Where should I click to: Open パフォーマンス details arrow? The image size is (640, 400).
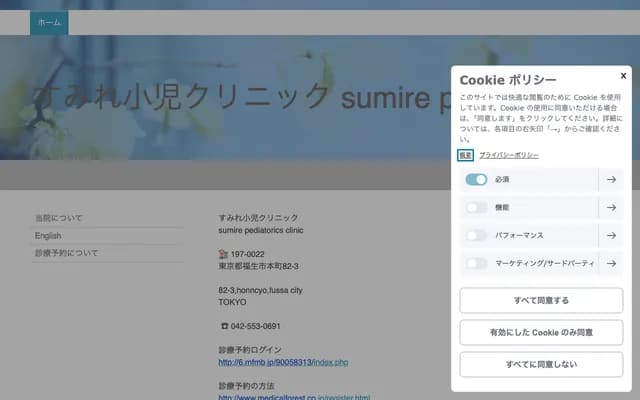pos(611,235)
